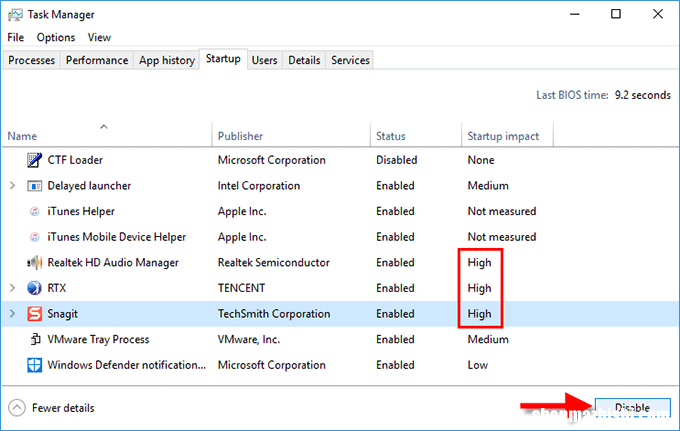Viewport: 680px width, 431px height.
Task: Switch to the Processes tab
Action: (31, 60)
